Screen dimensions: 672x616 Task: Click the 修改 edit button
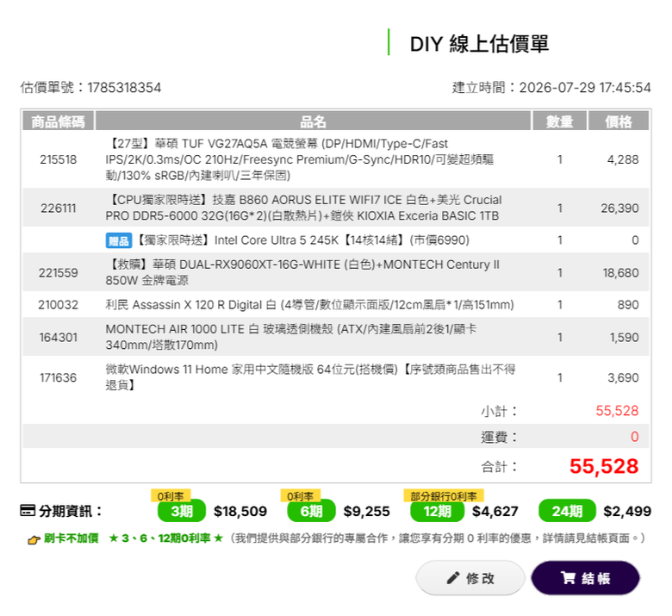pos(470,578)
